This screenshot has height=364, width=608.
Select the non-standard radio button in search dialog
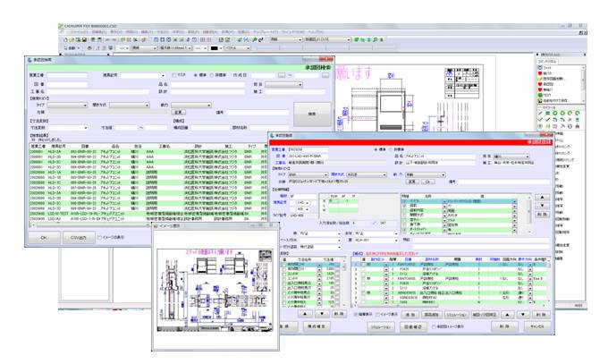click(x=212, y=75)
